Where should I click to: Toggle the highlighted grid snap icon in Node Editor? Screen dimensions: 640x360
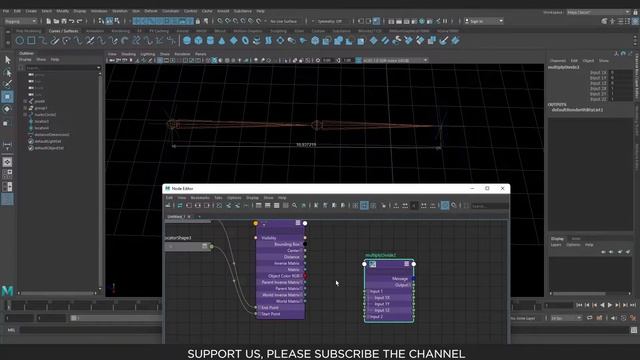(x=364, y=205)
